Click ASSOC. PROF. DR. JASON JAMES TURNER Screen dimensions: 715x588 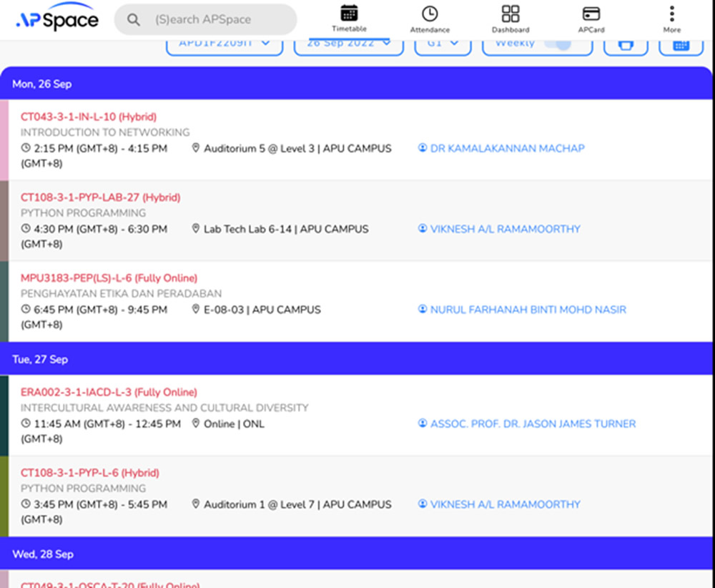(533, 423)
